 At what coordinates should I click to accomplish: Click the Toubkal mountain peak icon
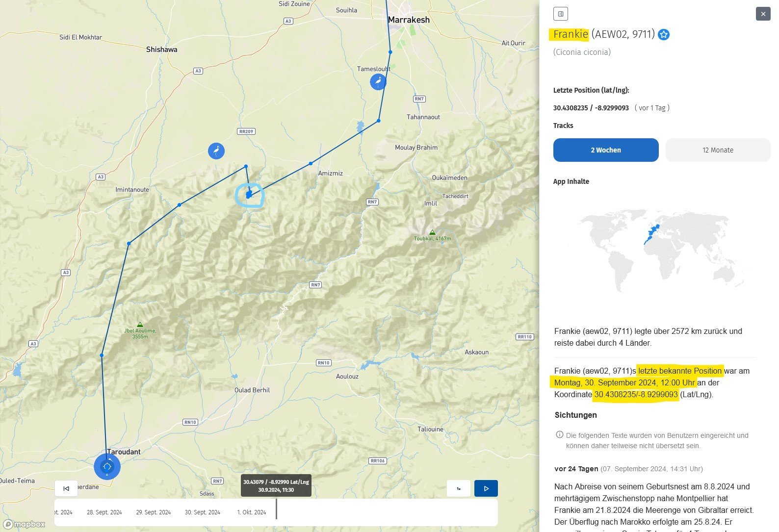click(x=432, y=232)
